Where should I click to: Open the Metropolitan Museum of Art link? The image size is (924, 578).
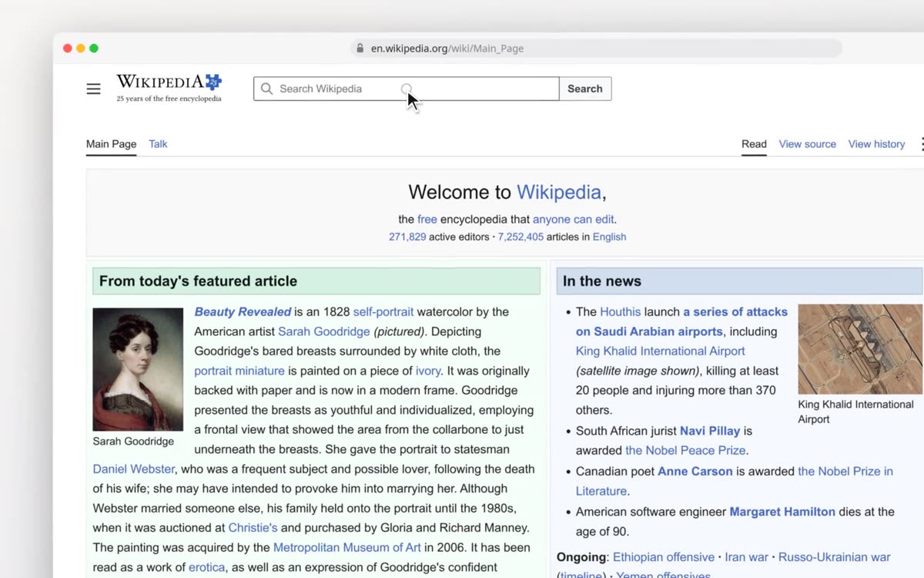coord(347,547)
